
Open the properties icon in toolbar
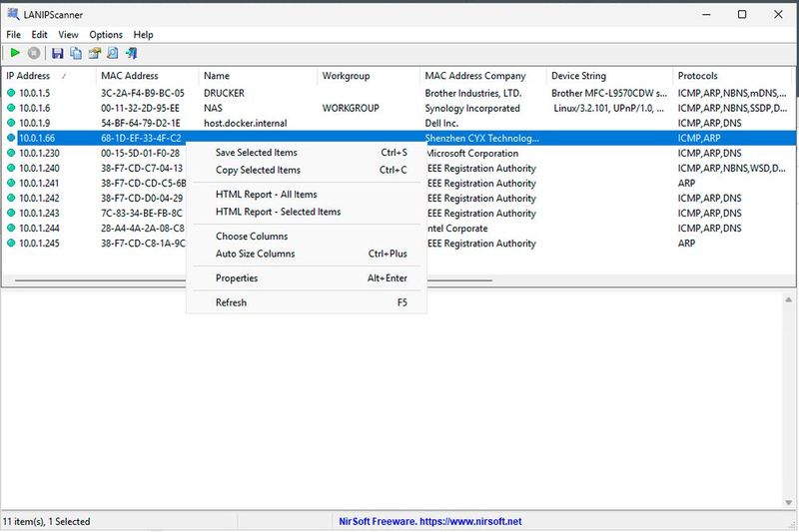95,53
